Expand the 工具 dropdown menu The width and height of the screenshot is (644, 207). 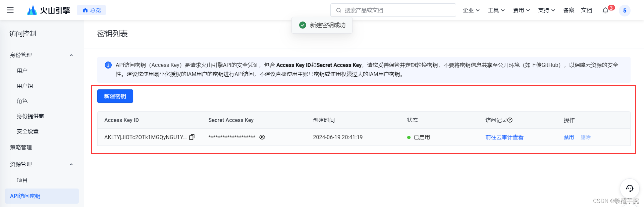coord(496,10)
